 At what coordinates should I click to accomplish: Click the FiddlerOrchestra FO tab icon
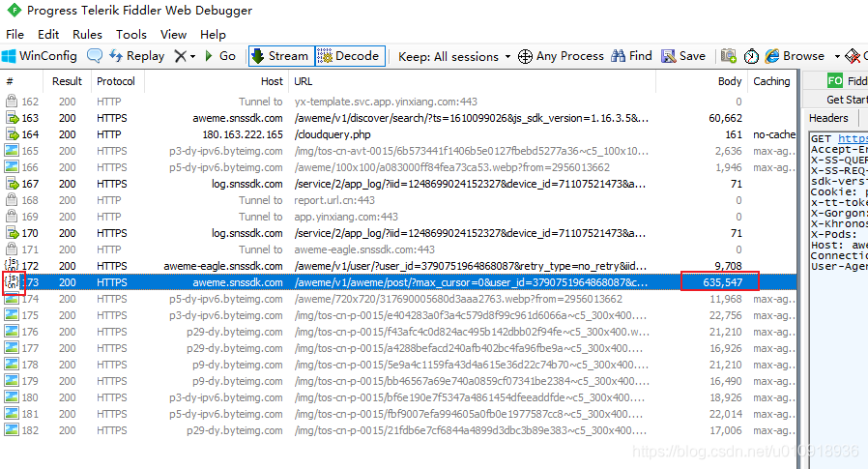click(835, 81)
